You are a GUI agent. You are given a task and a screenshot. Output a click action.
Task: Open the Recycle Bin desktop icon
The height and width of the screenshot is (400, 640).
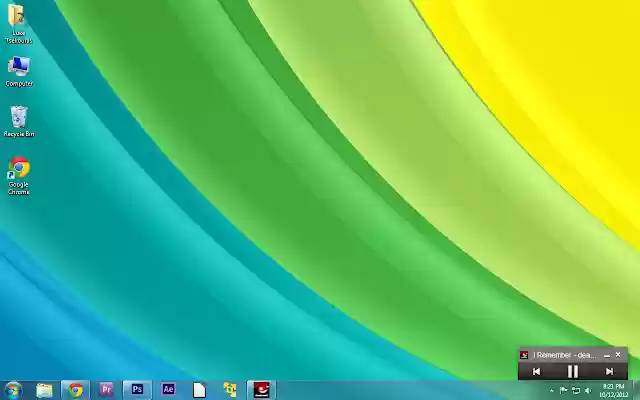[19, 121]
